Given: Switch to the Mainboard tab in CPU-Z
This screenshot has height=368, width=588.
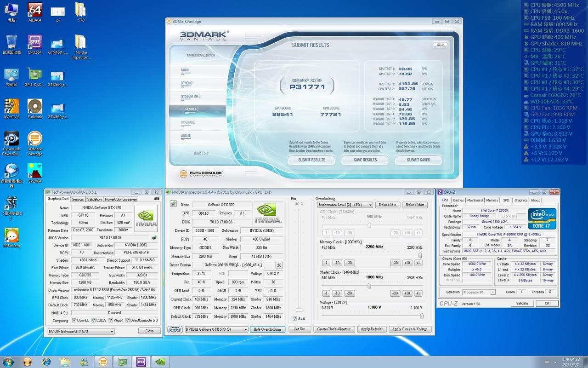Looking at the screenshot, I should point(475,200).
